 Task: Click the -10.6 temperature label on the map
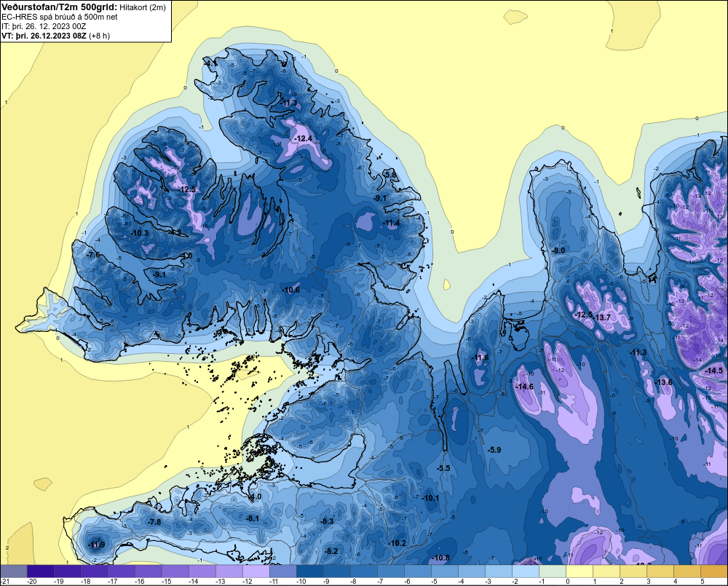[x=290, y=290]
